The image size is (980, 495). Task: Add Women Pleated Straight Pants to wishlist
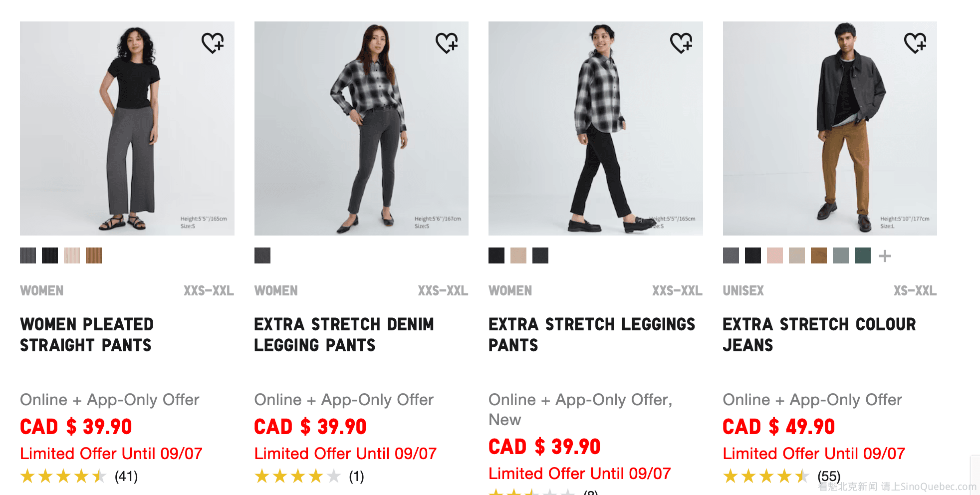[x=213, y=43]
